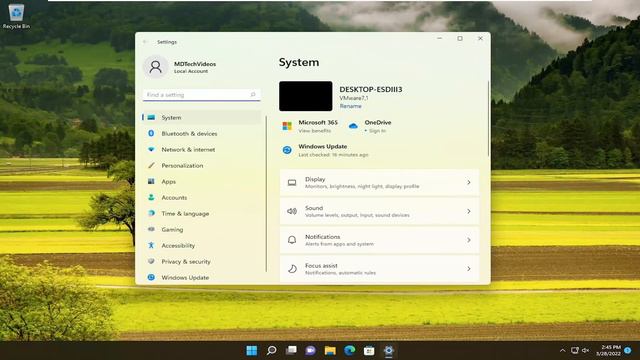Click the PC preview thumbnail

306,96
